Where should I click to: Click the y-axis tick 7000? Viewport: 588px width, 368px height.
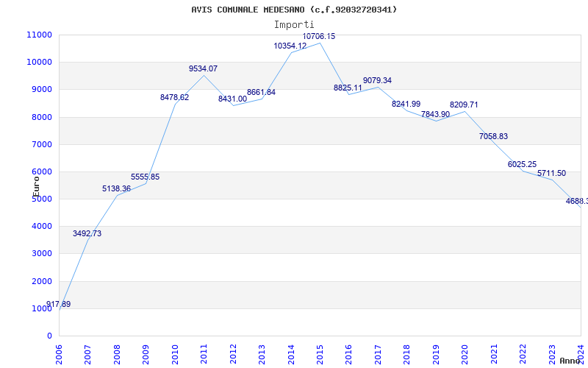41,144
